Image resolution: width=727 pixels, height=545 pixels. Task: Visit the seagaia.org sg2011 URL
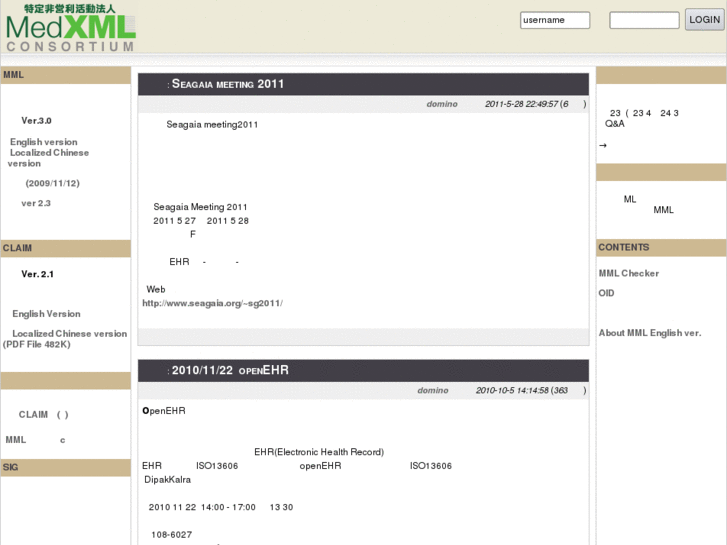[212, 303]
